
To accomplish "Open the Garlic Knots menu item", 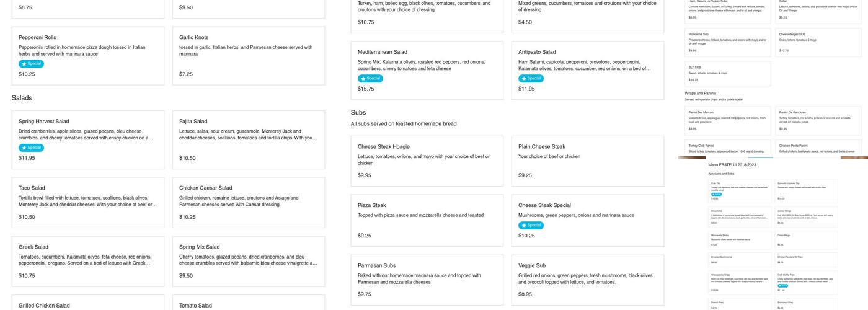I will (x=248, y=56).
